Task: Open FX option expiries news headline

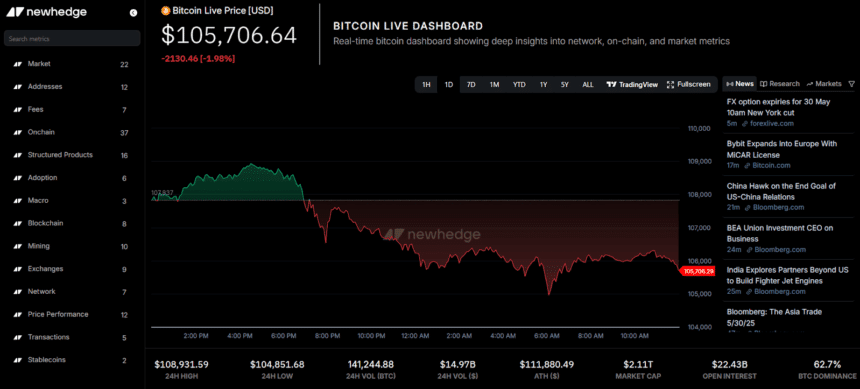Action: [x=779, y=108]
